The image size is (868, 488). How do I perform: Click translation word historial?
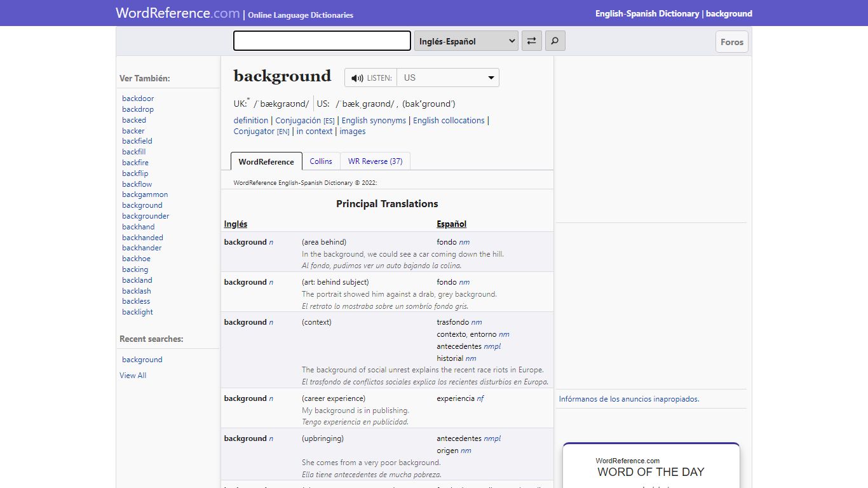450,358
